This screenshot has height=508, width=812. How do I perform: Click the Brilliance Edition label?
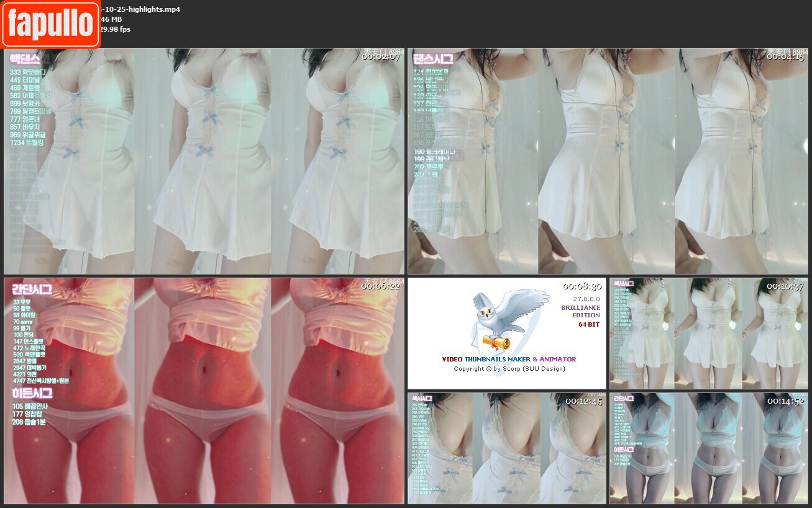coord(580,311)
